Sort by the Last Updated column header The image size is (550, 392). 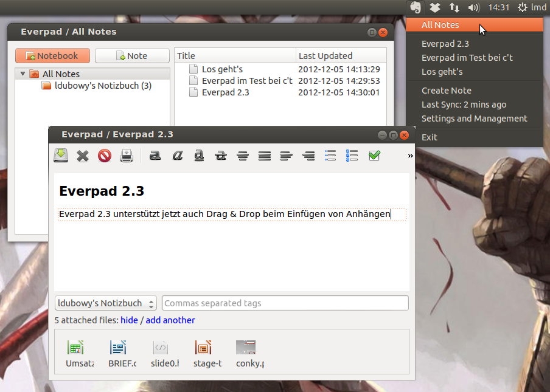[341, 56]
